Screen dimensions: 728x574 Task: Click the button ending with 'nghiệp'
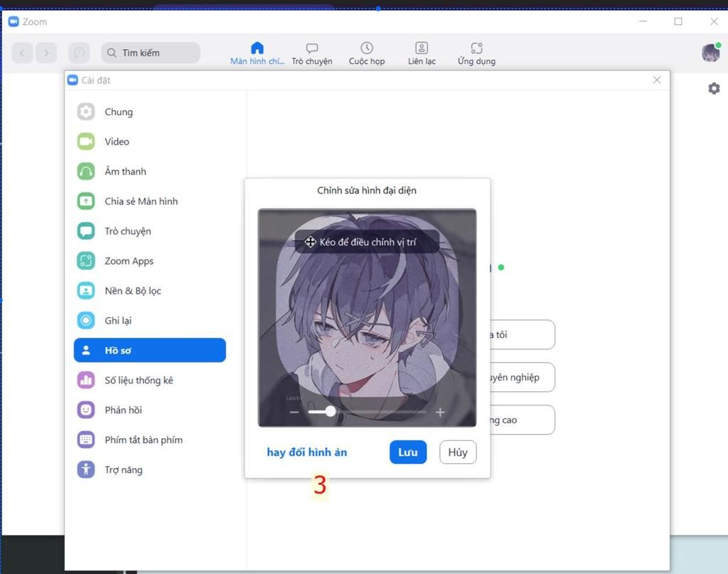click(x=523, y=377)
